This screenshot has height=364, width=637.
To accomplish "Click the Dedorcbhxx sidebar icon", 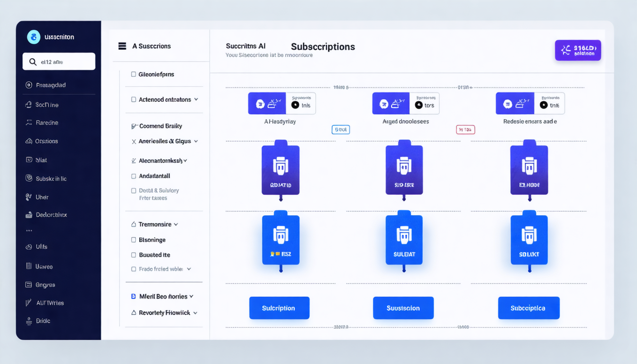I will (28, 215).
